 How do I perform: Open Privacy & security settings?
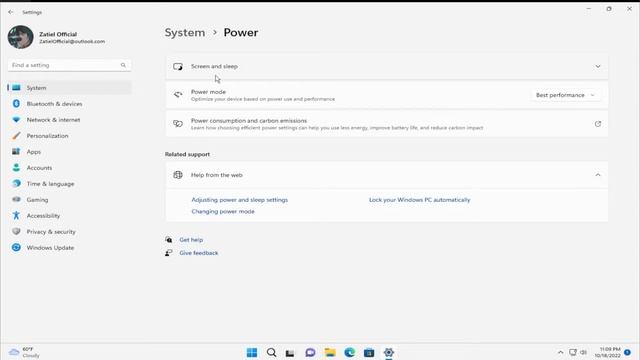coord(69,231)
